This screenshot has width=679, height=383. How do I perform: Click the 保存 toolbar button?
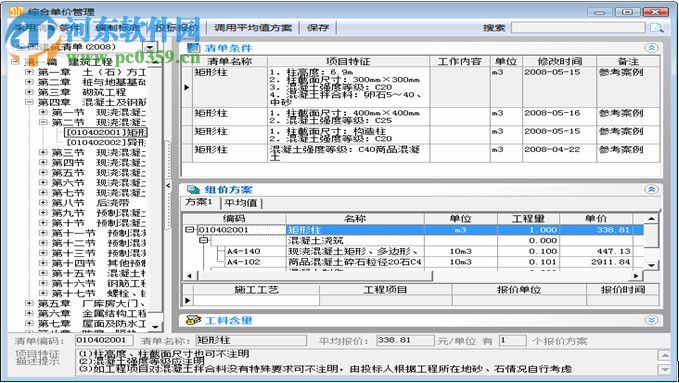click(318, 28)
